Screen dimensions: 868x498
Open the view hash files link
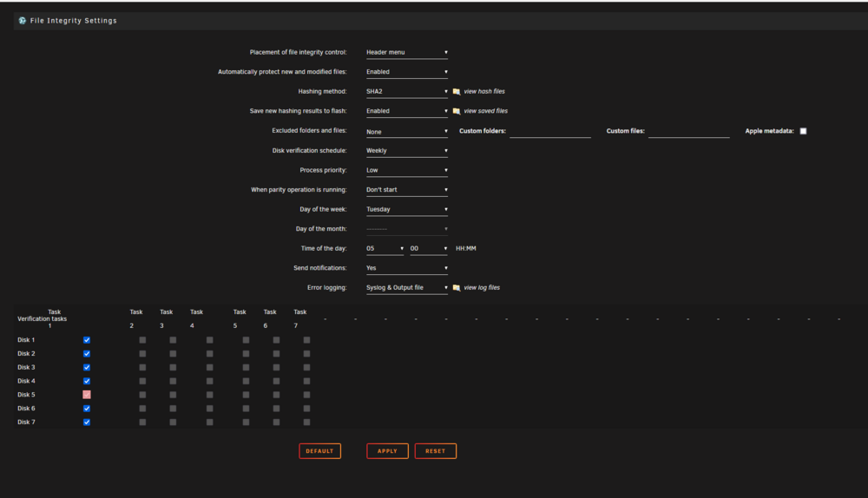pyautogui.click(x=484, y=91)
